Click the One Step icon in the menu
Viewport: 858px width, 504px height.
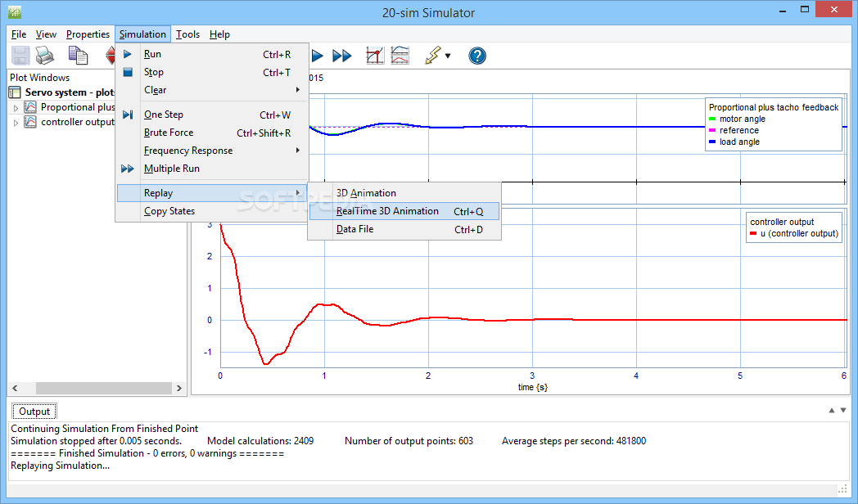[x=128, y=115]
